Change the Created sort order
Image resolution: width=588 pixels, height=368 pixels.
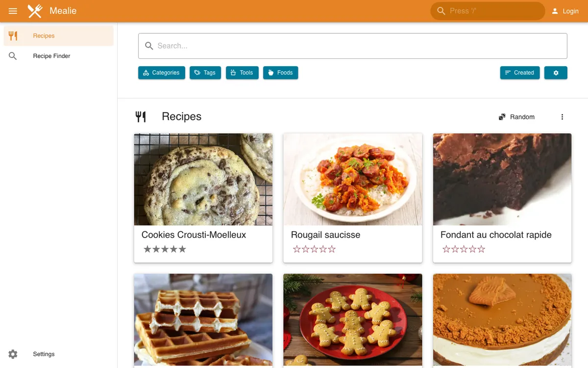520,73
